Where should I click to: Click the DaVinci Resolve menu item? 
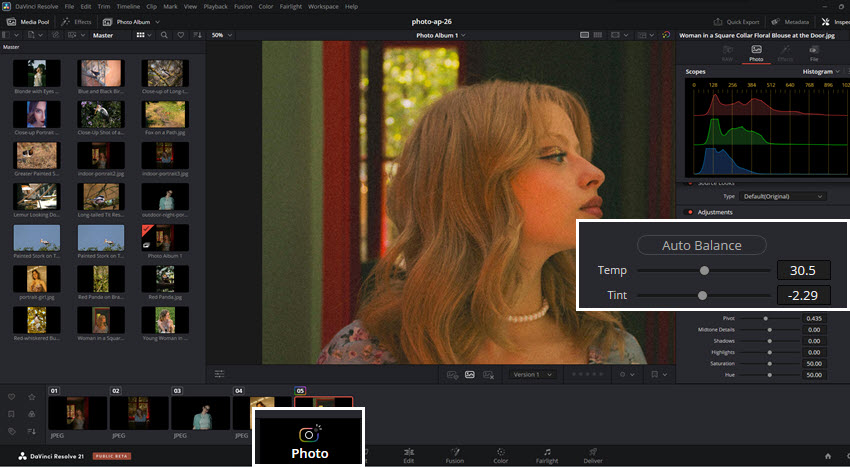(35, 7)
